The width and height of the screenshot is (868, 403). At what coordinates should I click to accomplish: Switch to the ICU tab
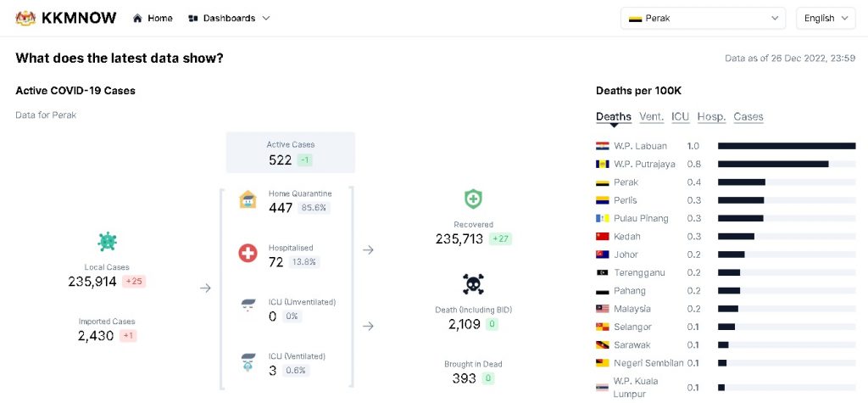click(680, 117)
